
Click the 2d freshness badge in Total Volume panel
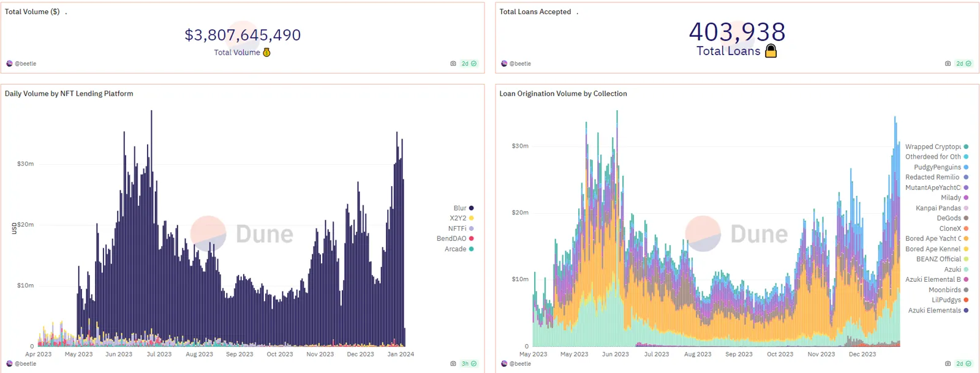pyautogui.click(x=469, y=64)
